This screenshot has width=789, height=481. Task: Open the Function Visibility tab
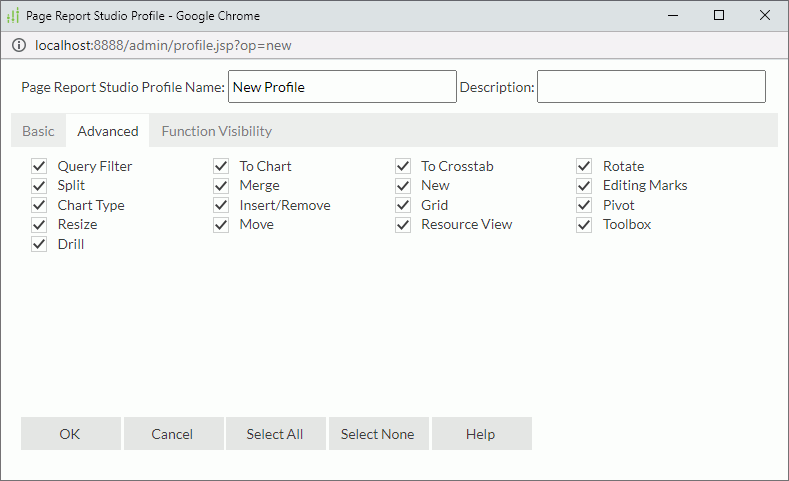217,131
